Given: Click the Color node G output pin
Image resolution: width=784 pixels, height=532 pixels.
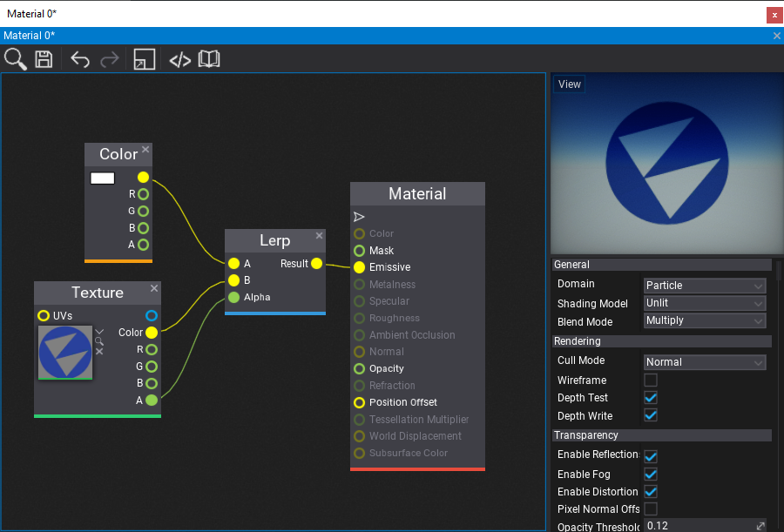Looking at the screenshot, I should point(143,211).
